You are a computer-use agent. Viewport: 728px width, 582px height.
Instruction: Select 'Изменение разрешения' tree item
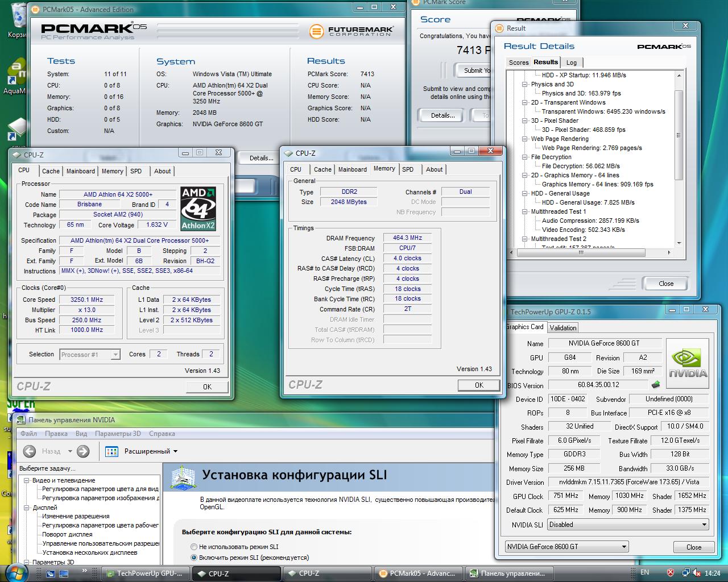point(76,516)
